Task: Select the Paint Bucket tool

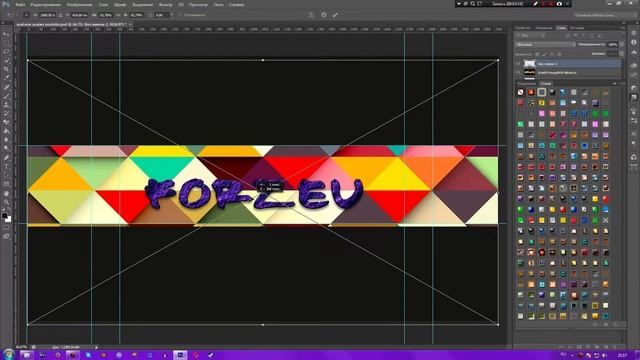Action: 6,131
